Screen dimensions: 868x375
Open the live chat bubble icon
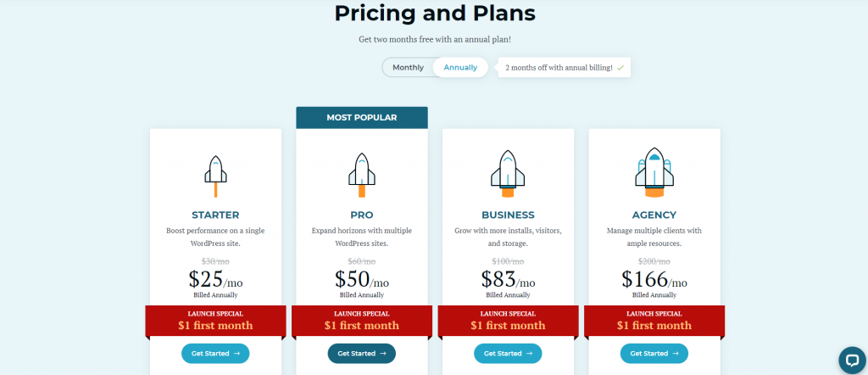tap(852, 360)
